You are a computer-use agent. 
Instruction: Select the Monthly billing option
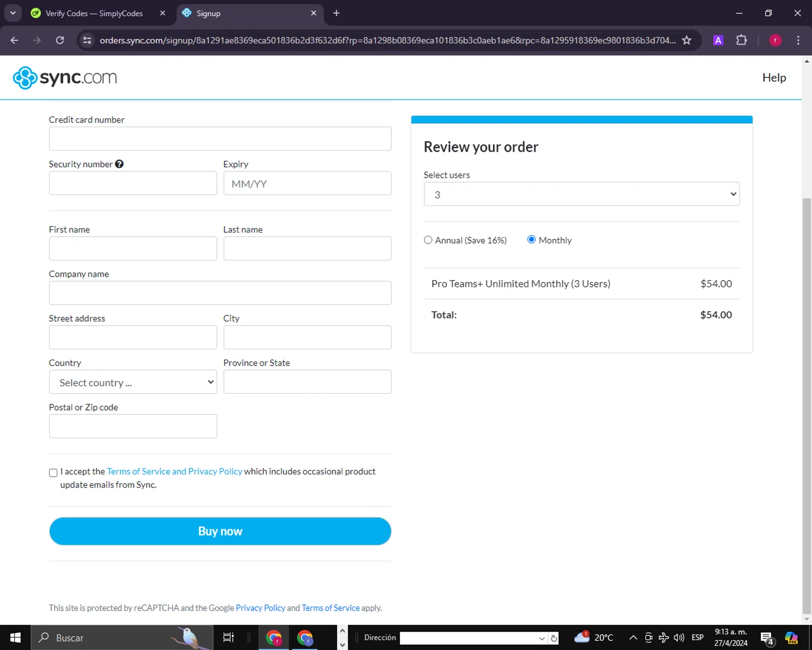[x=532, y=239]
